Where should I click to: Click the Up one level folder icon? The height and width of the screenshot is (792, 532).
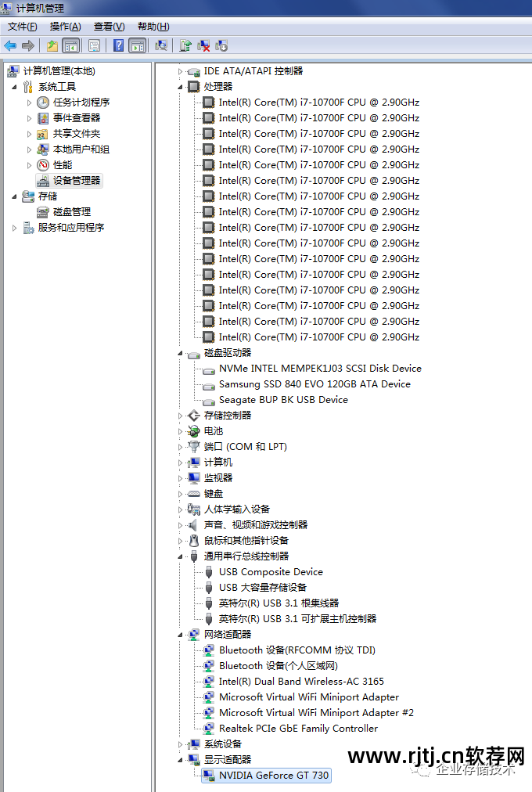[52, 46]
